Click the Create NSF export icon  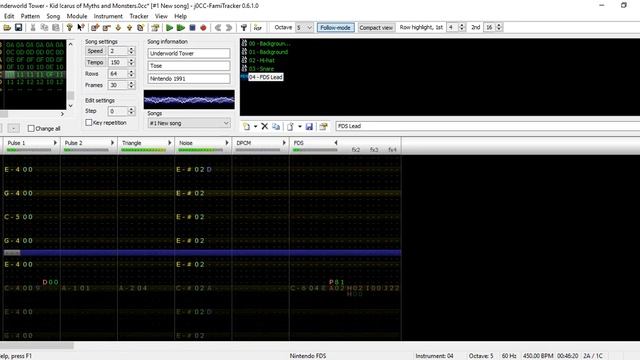tap(258, 28)
